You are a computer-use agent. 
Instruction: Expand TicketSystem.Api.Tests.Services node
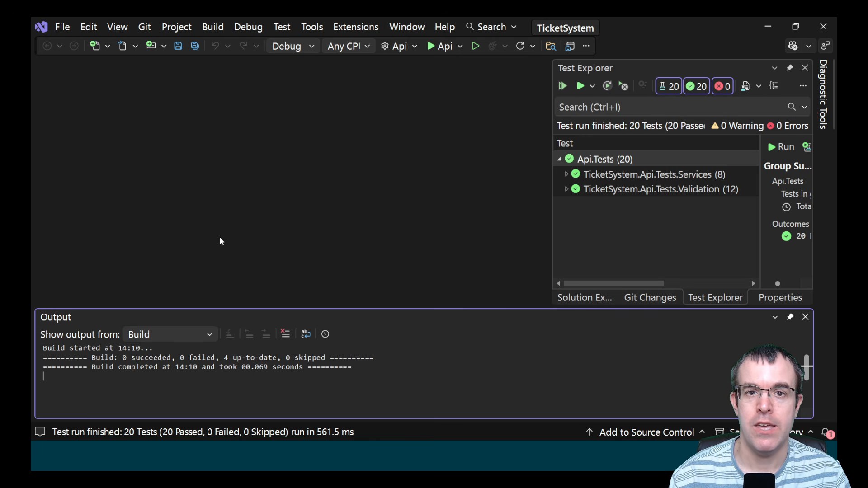(x=566, y=174)
